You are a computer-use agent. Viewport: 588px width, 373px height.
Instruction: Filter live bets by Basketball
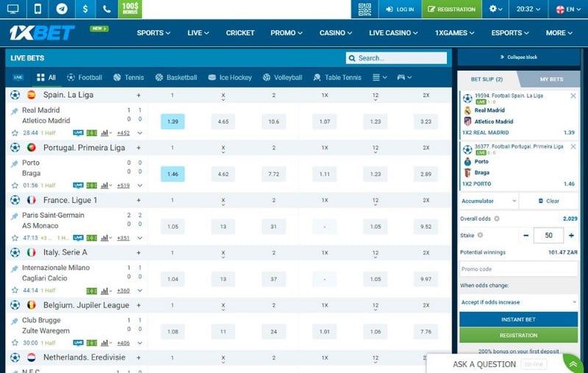tap(176, 77)
